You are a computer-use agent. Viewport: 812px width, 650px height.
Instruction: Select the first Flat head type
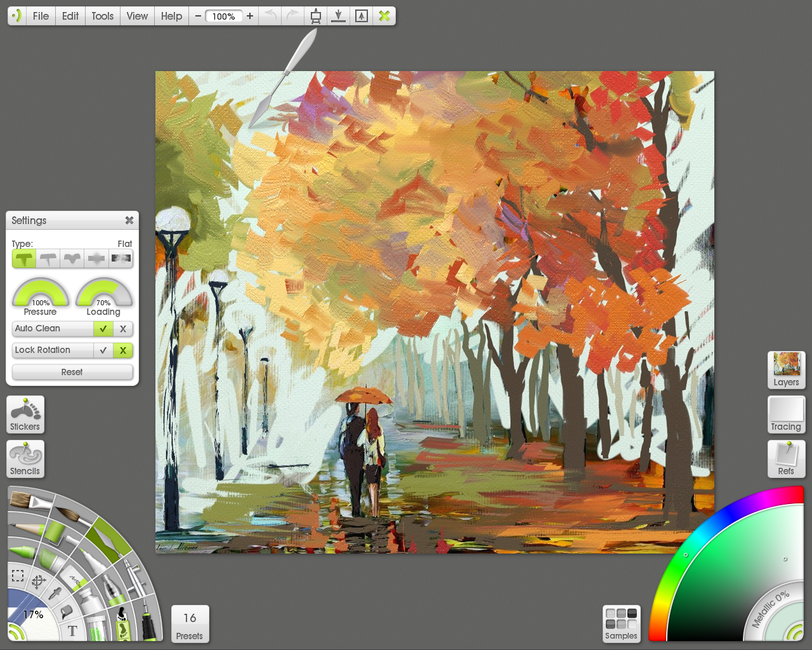coord(23,258)
